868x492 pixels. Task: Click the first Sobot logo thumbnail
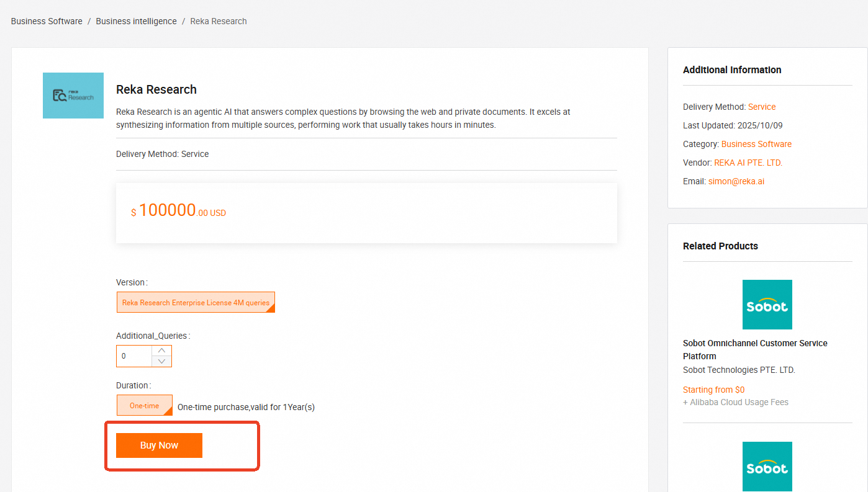coord(767,305)
